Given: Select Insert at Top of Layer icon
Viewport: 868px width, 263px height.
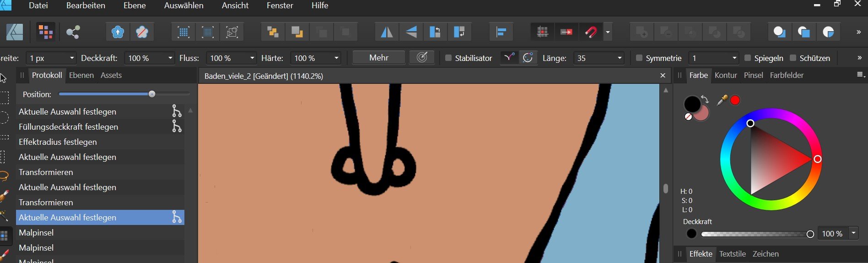Looking at the screenshot, I should [804, 32].
